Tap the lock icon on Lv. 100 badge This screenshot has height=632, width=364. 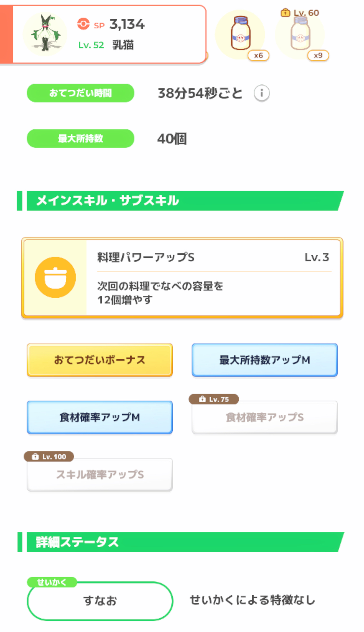click(x=35, y=456)
